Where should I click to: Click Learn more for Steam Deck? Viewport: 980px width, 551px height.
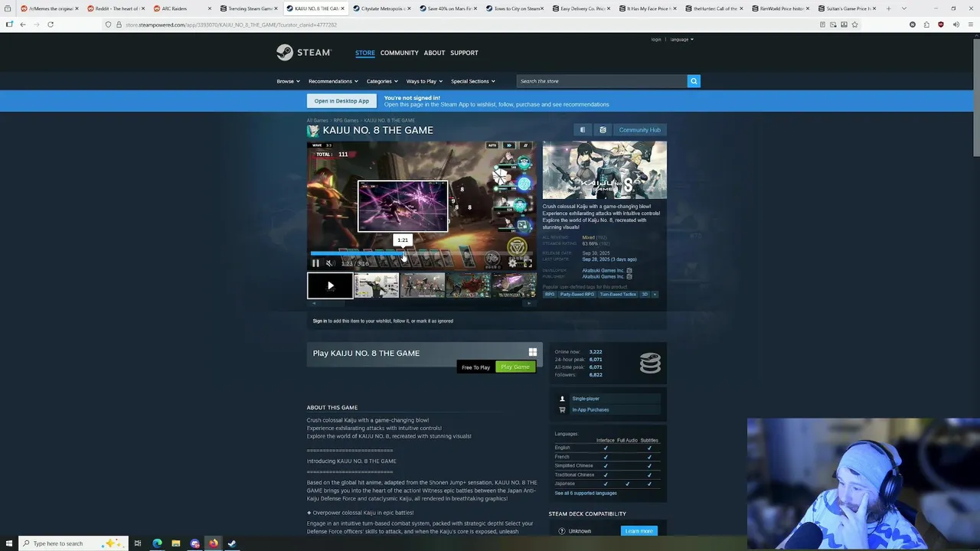[639, 531]
